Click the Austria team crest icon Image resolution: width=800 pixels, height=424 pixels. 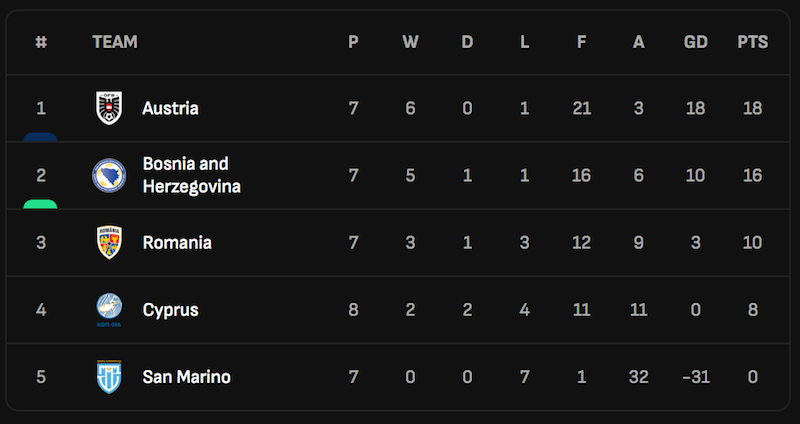tap(109, 108)
